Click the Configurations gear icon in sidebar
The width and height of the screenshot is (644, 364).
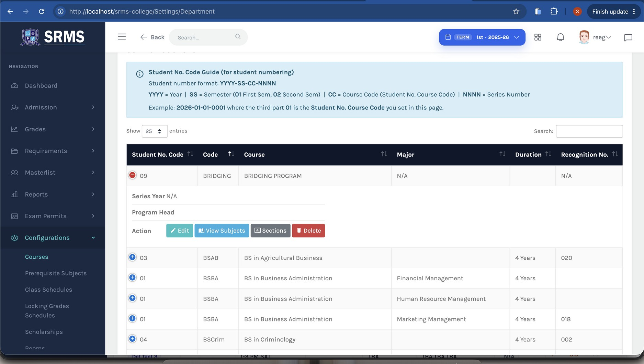(14, 238)
